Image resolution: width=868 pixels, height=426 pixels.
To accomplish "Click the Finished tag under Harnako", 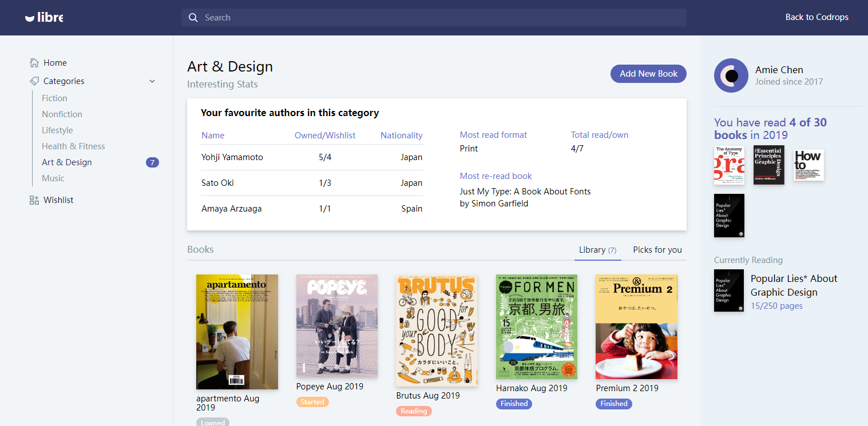I will coord(514,404).
